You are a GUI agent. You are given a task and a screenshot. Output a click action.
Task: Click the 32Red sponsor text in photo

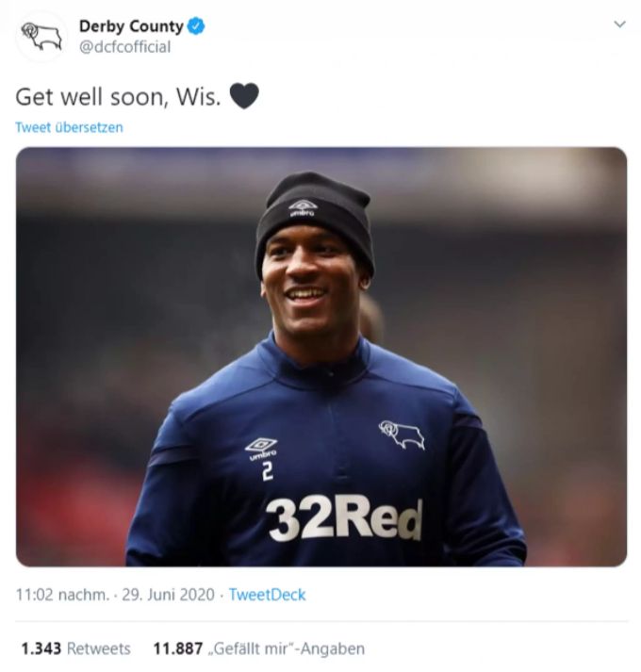[x=345, y=517]
